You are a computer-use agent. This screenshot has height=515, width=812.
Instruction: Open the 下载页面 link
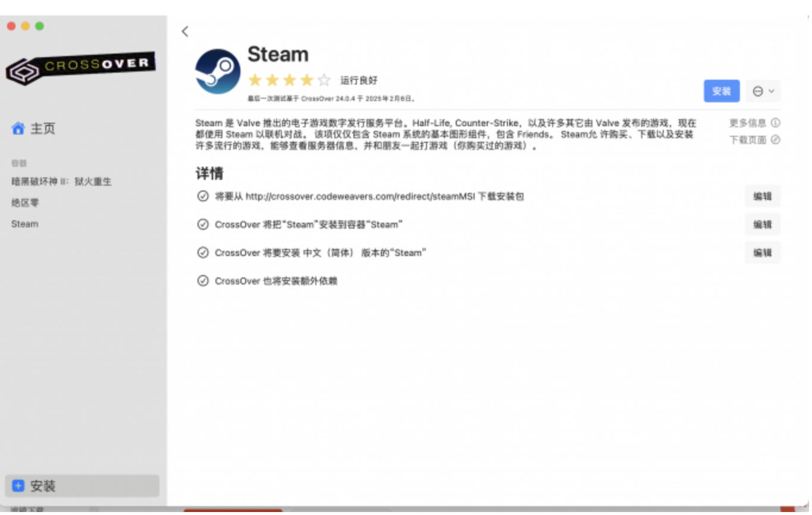click(754, 140)
